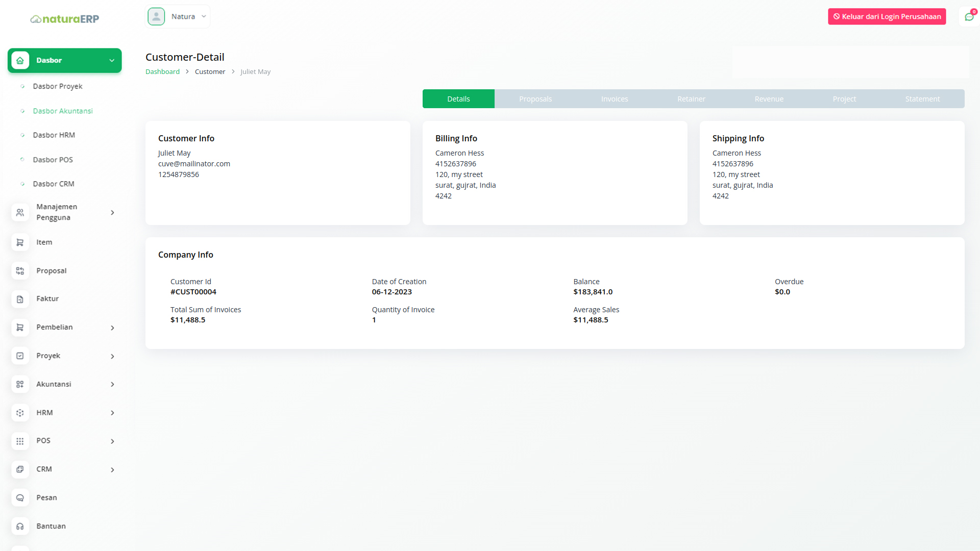Switch to the Statement tab
The width and height of the screenshot is (980, 551).
[922, 99]
